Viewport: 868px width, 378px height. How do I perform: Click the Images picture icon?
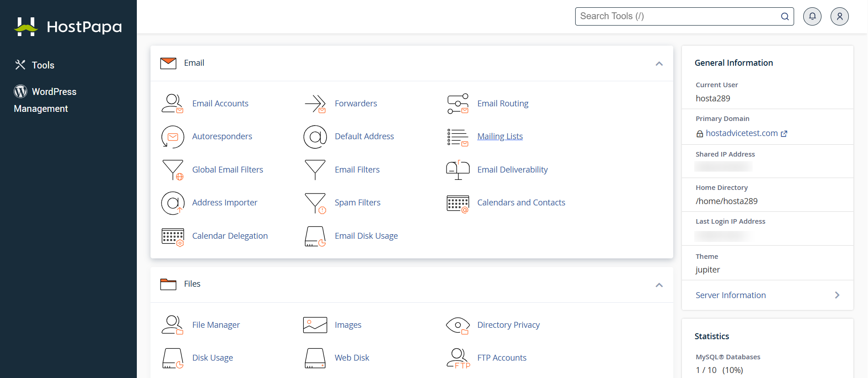(x=315, y=325)
